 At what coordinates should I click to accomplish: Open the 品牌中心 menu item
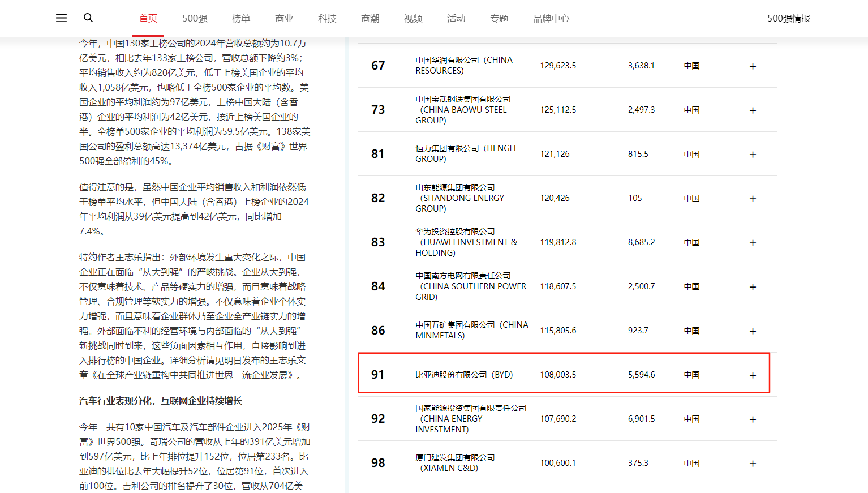click(x=551, y=18)
